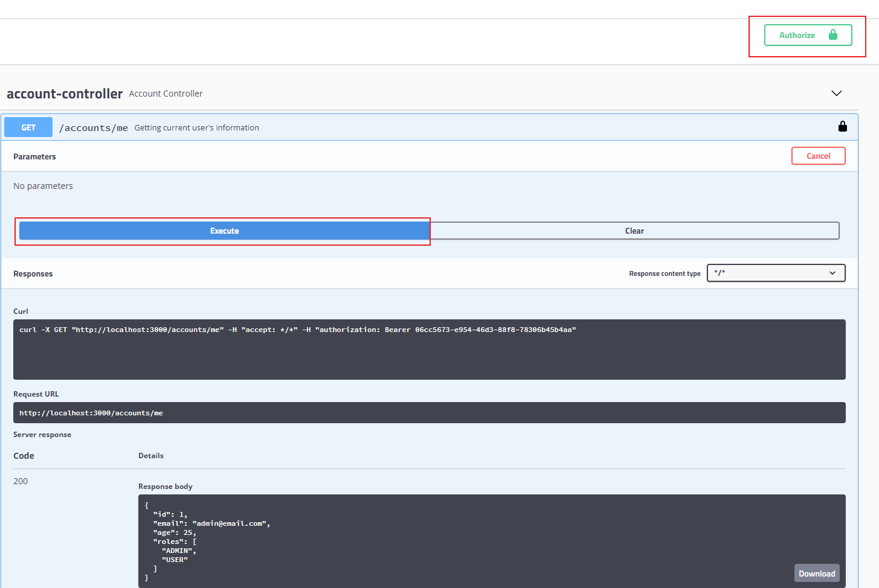Image resolution: width=879 pixels, height=588 pixels.
Task: Clear the response results
Action: point(634,231)
